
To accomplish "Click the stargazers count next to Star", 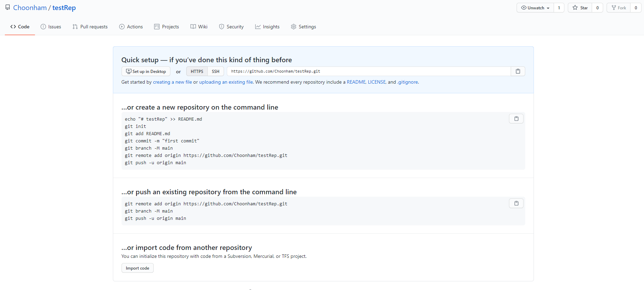I will click(597, 8).
